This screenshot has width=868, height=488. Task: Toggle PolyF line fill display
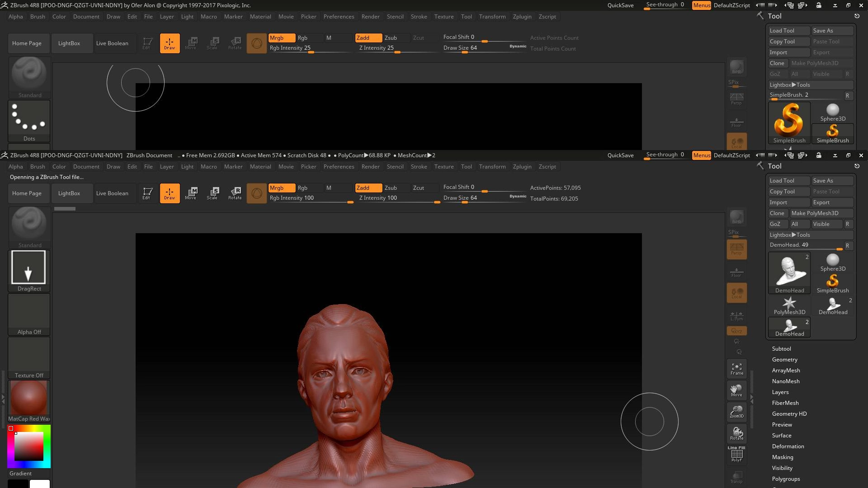pyautogui.click(x=736, y=455)
